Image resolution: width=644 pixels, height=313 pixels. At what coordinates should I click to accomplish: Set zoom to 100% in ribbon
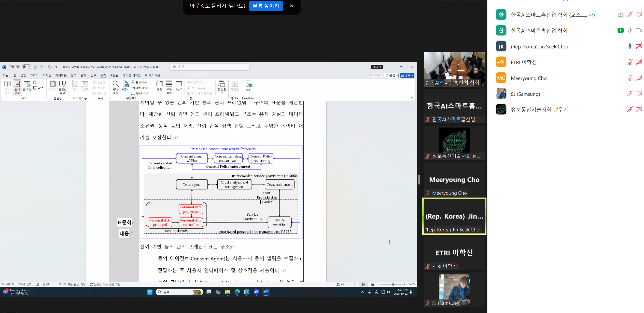click(x=125, y=86)
